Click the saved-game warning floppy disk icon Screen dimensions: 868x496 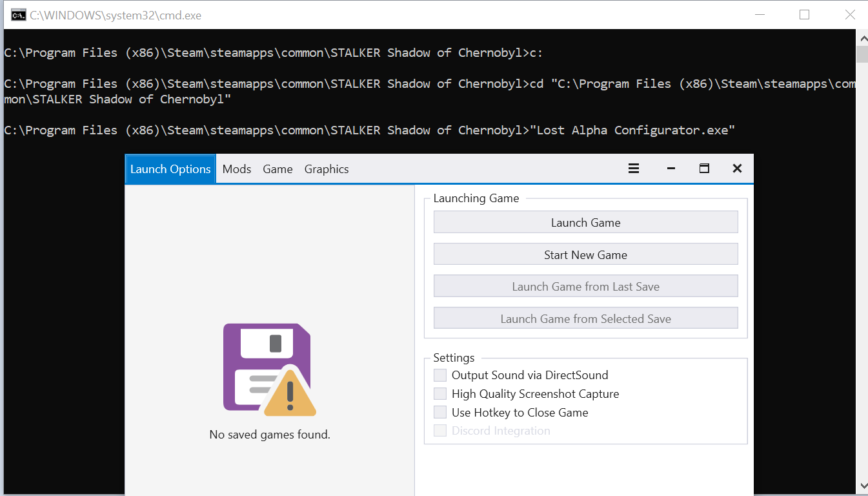coord(270,369)
